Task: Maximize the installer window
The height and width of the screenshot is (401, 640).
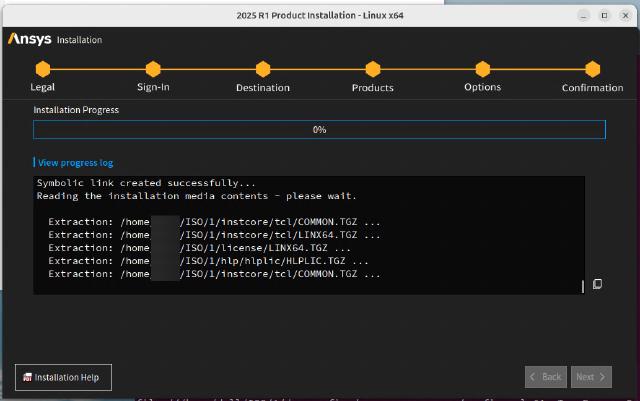Action: pyautogui.click(x=604, y=16)
